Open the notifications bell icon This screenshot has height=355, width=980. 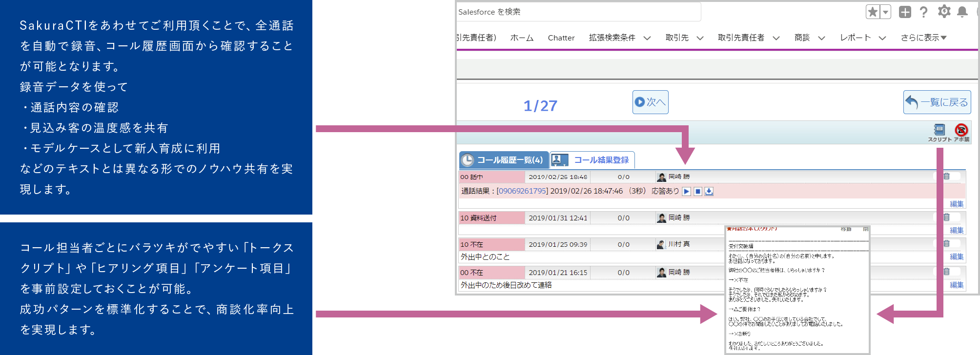(x=962, y=12)
